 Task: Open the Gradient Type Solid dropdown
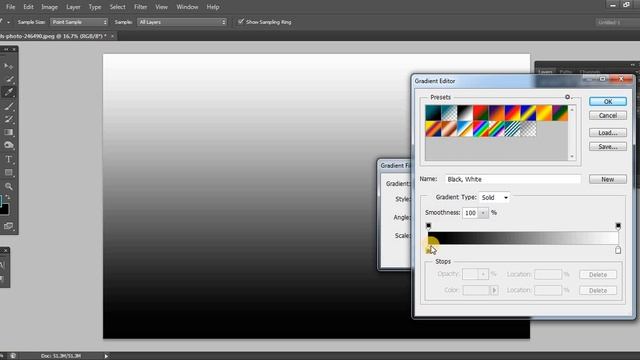point(494,198)
